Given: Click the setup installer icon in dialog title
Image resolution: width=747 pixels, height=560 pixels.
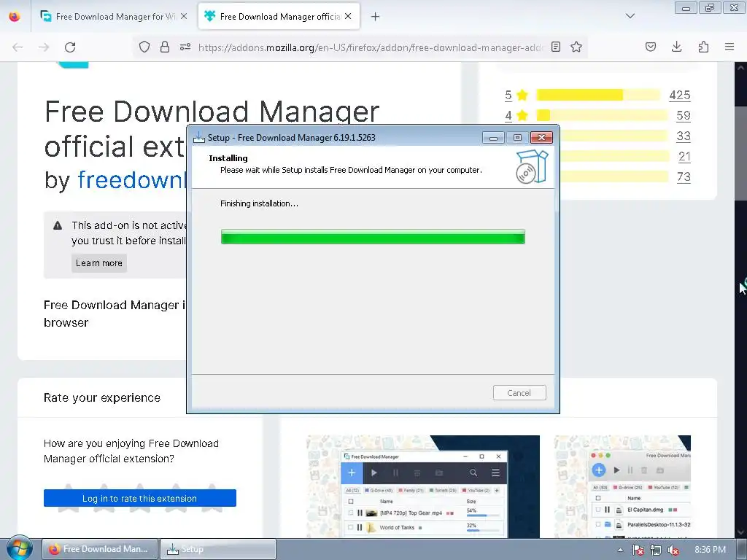Looking at the screenshot, I should click(199, 138).
